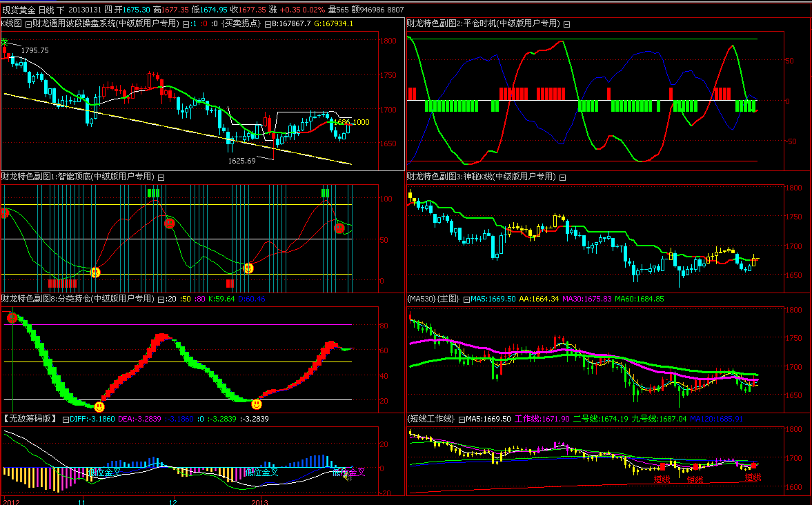Click the first yellow smiley in 智能顶底 chart

pyautogui.click(x=96, y=273)
